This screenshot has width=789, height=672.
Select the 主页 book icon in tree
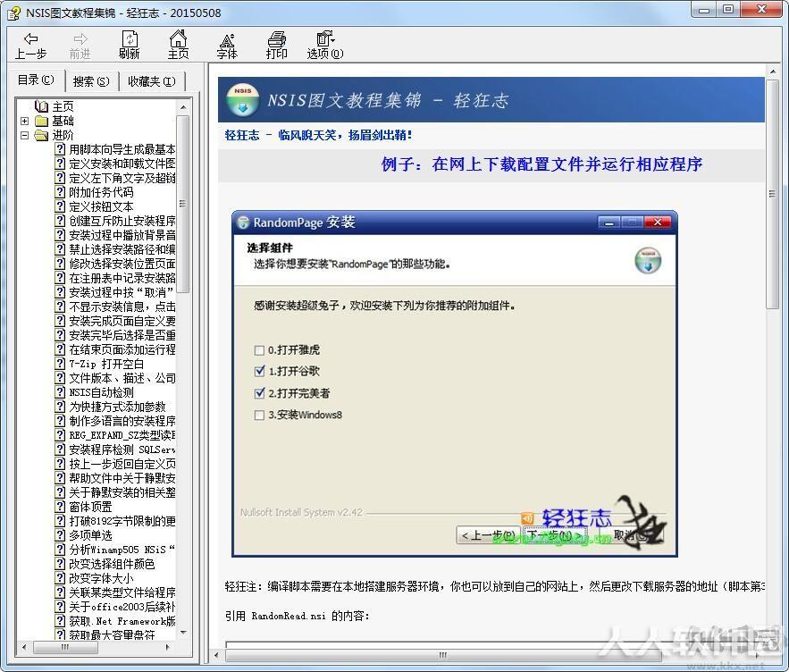[x=42, y=106]
